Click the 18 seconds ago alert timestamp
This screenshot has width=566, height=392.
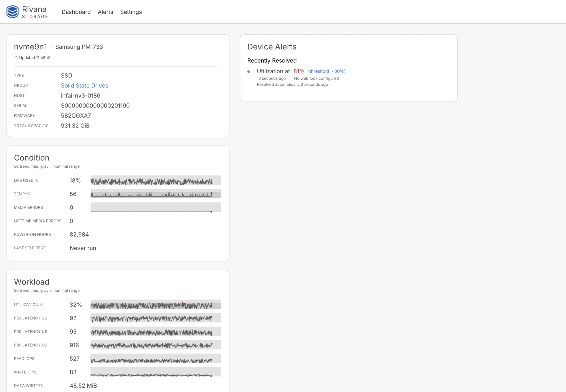pos(271,78)
